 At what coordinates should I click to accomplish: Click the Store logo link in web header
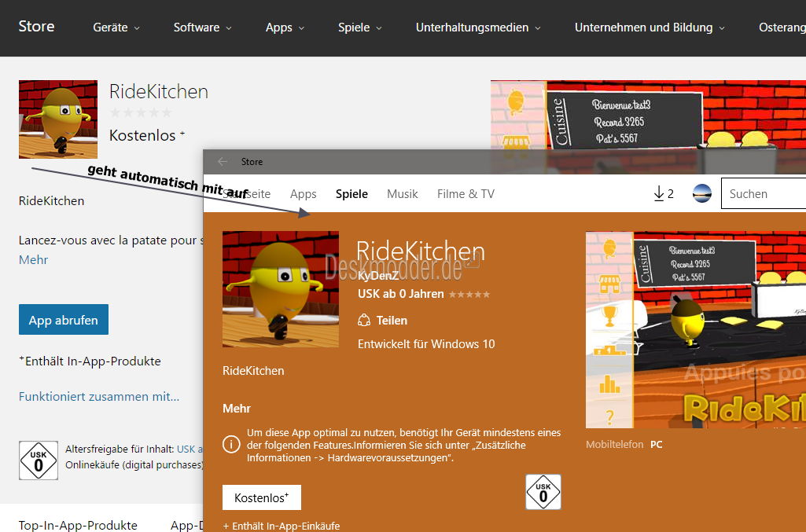click(x=36, y=26)
